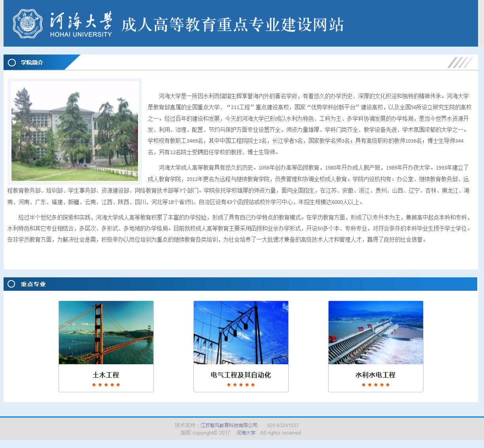Open the Golden Gate bridge thumbnail image
The image size is (484, 448).
click(106, 333)
